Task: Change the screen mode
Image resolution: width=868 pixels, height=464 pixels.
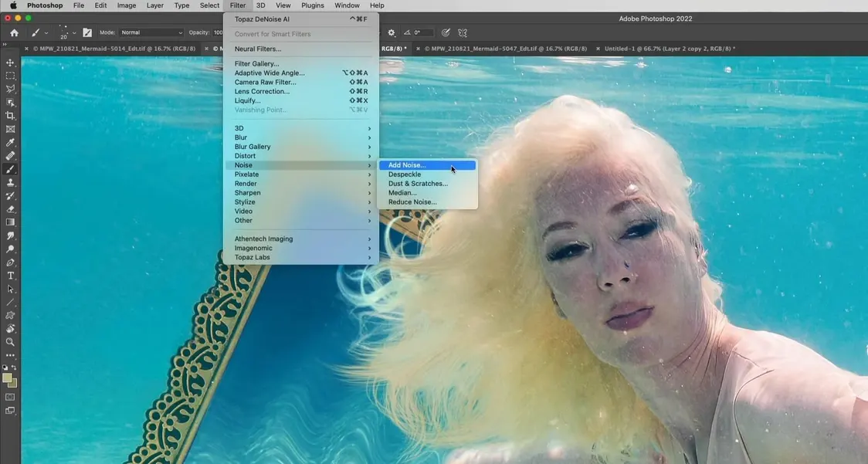Action: tap(10, 411)
